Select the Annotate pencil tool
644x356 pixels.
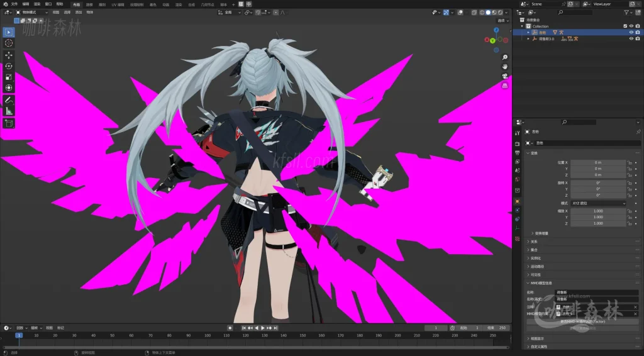pyautogui.click(x=9, y=100)
